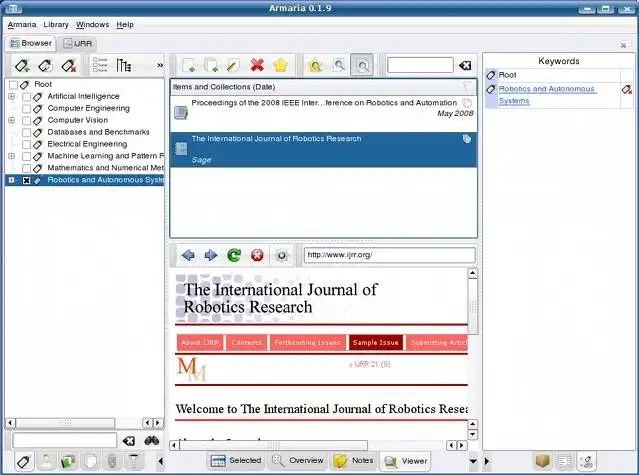
Task: Click the URL field showing www.ijrr.org
Action: [390, 255]
